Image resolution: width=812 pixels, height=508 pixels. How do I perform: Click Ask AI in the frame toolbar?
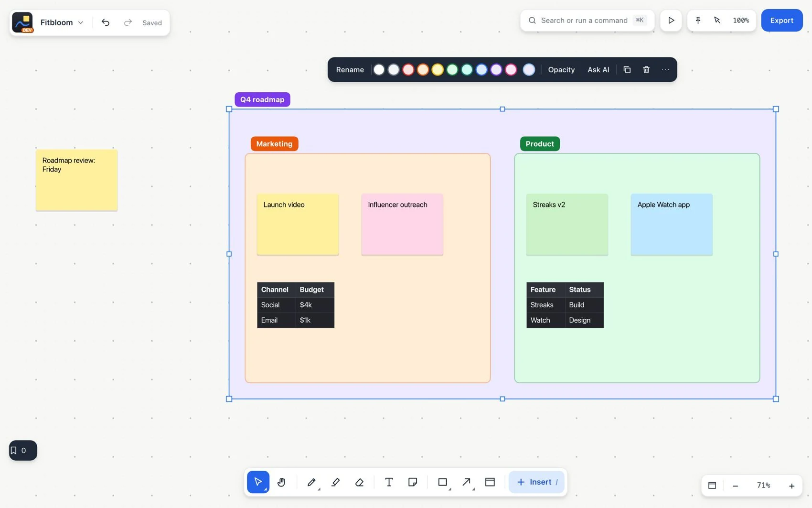coord(598,69)
